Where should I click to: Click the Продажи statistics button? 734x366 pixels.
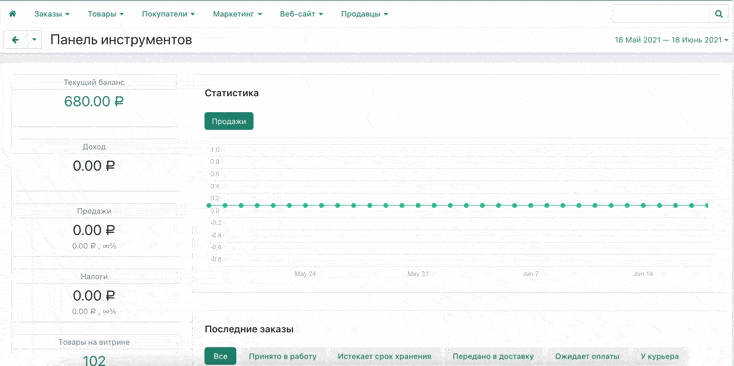coord(229,121)
